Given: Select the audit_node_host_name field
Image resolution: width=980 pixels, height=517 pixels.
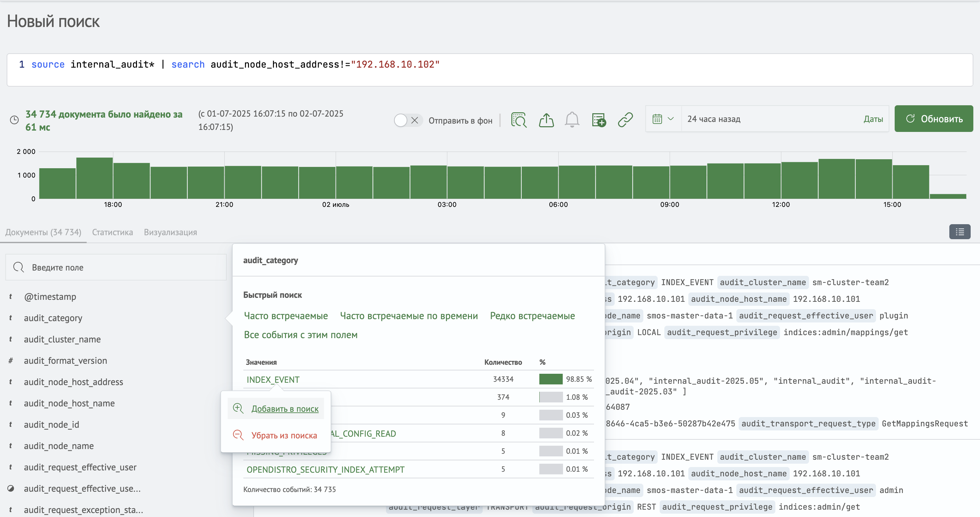Looking at the screenshot, I should coord(69,403).
